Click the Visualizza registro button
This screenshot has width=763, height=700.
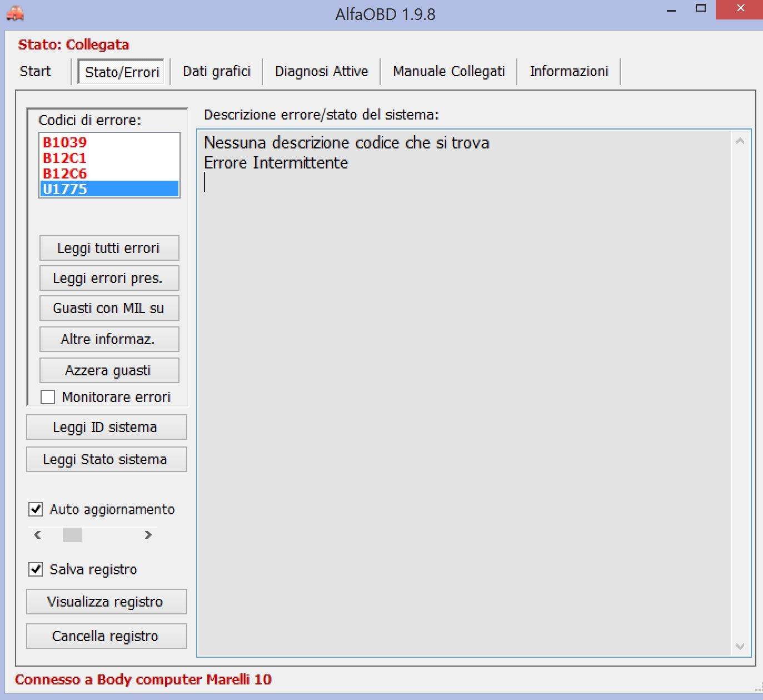[106, 602]
